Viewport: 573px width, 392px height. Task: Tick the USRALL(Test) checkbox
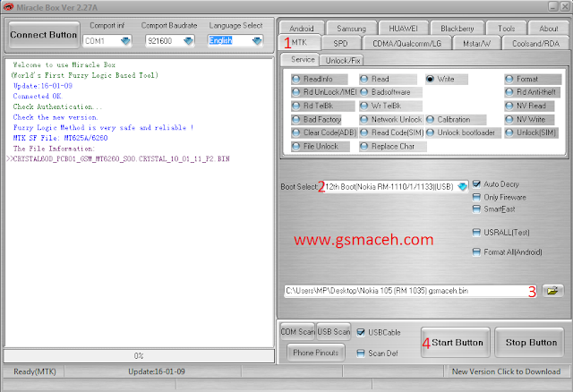[x=476, y=233]
